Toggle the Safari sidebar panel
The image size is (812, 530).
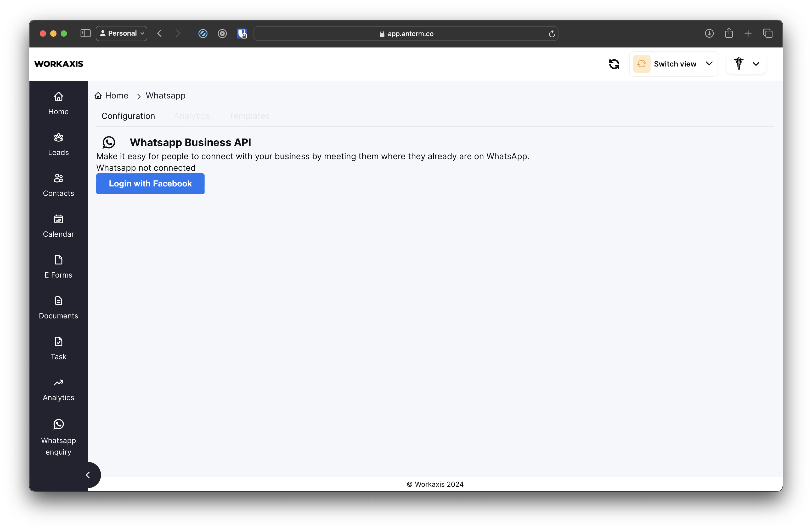pos(85,34)
